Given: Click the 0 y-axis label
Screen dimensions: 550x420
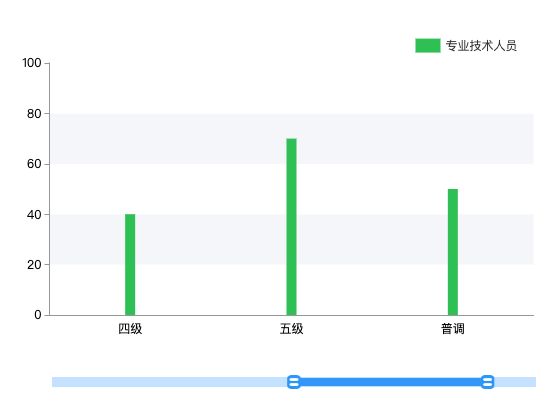Looking at the screenshot, I should pos(38,315).
